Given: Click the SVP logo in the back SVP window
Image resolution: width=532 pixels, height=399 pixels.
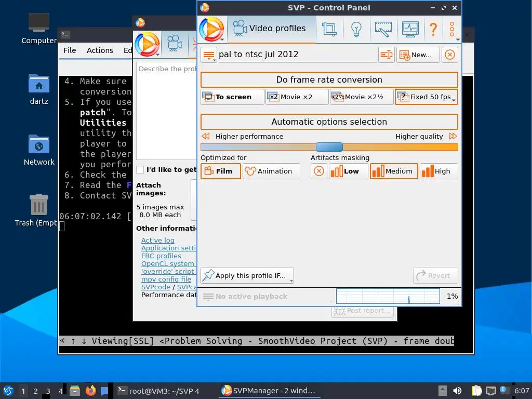Looking at the screenshot, I should (x=147, y=45).
